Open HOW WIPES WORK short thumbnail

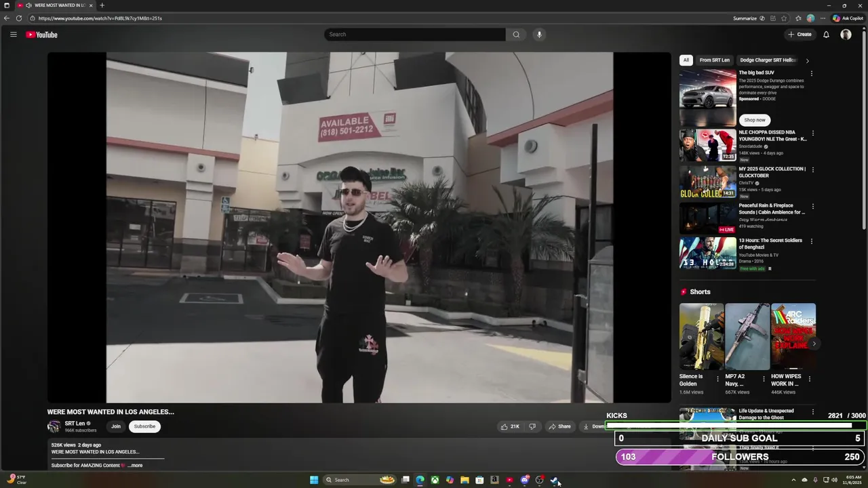[793, 336]
